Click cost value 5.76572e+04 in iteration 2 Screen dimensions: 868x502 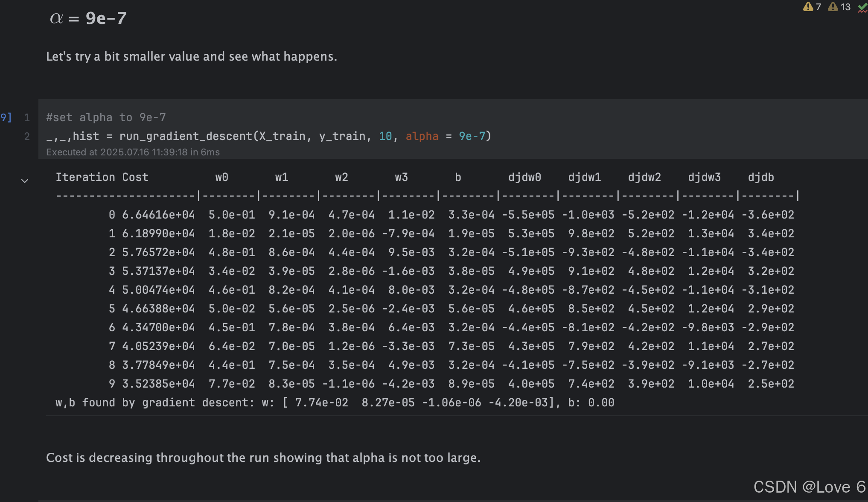158,252
